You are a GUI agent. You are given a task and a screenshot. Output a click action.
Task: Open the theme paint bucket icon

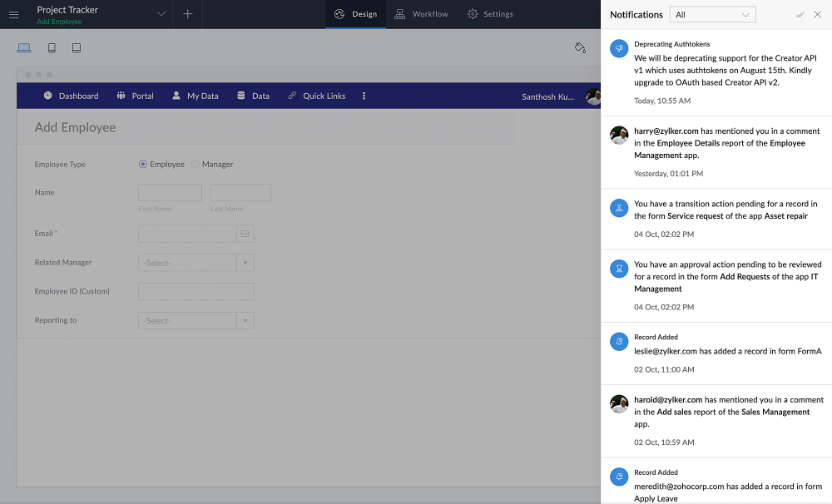[x=580, y=48]
